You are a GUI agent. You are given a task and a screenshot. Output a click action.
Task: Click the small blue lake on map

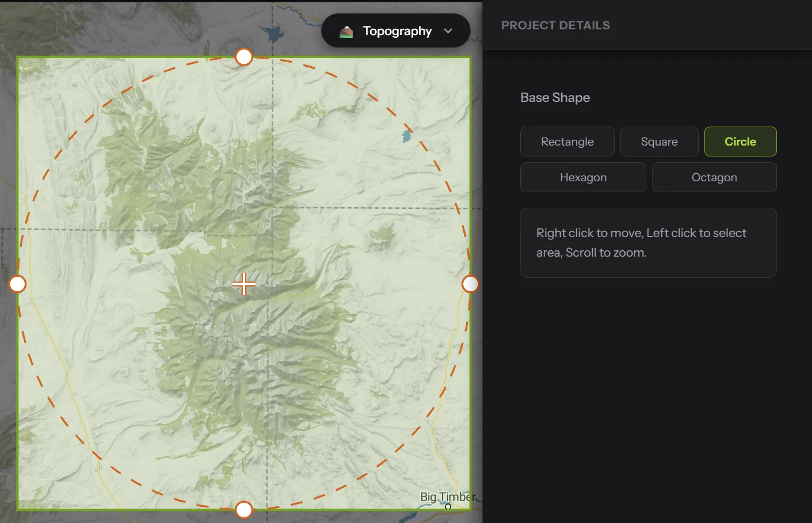407,136
